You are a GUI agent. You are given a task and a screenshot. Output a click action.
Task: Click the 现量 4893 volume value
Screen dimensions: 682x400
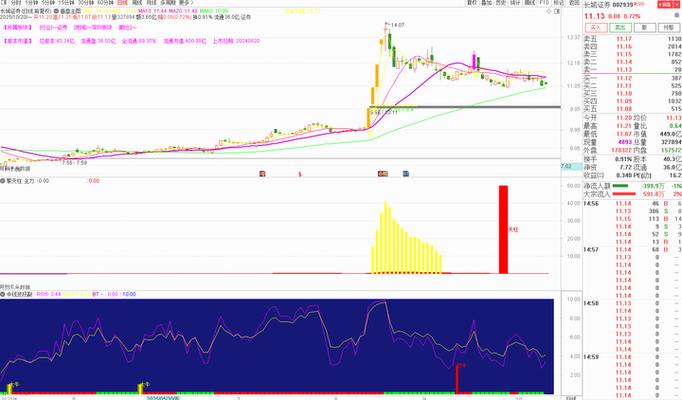625,142
